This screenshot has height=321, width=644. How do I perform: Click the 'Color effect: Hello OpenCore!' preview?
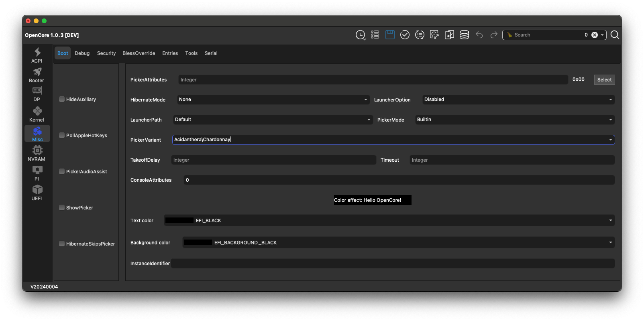tap(373, 200)
